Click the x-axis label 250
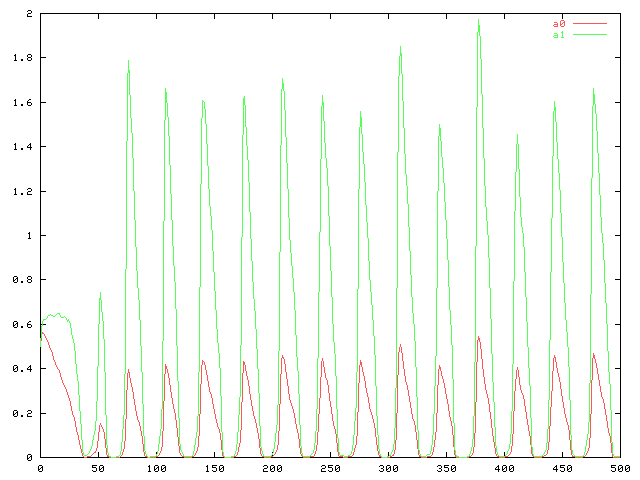This screenshot has width=640, height=480. [330, 469]
